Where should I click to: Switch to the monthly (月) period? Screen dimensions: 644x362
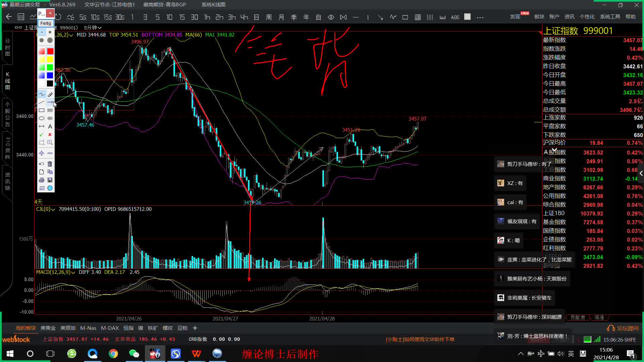(281, 17)
